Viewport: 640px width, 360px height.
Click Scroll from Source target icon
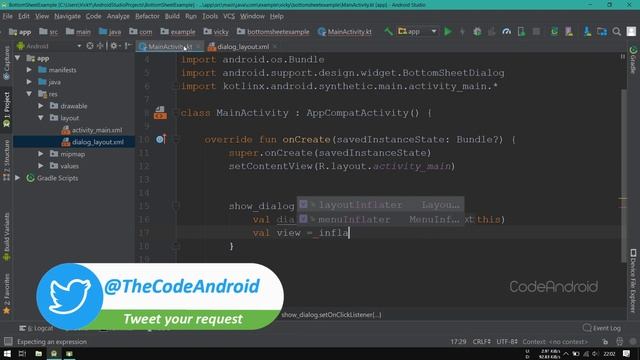[90, 46]
